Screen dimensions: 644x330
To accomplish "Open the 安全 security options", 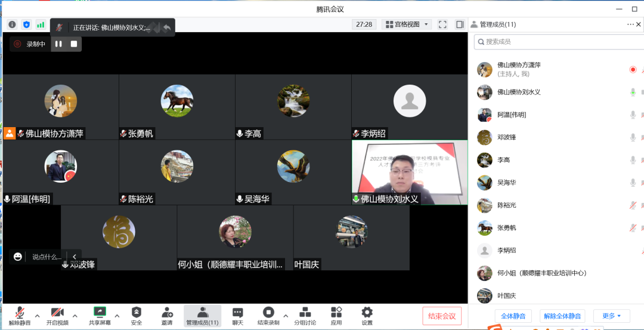I will point(137,315).
